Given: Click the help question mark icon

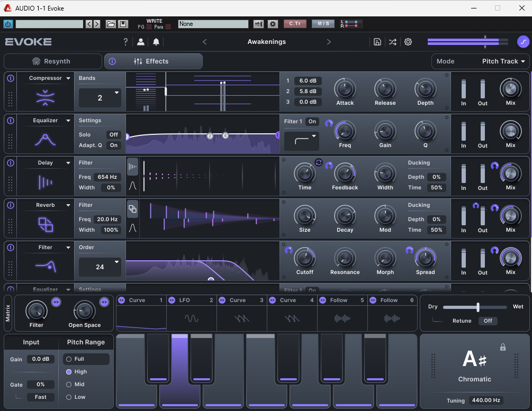Looking at the screenshot, I should click(x=125, y=42).
